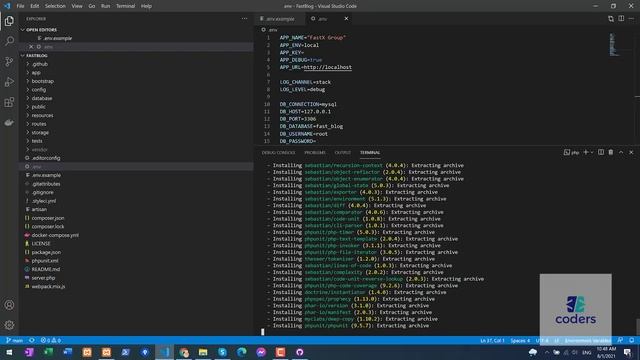Expand the bootstrap folder

click(42, 81)
